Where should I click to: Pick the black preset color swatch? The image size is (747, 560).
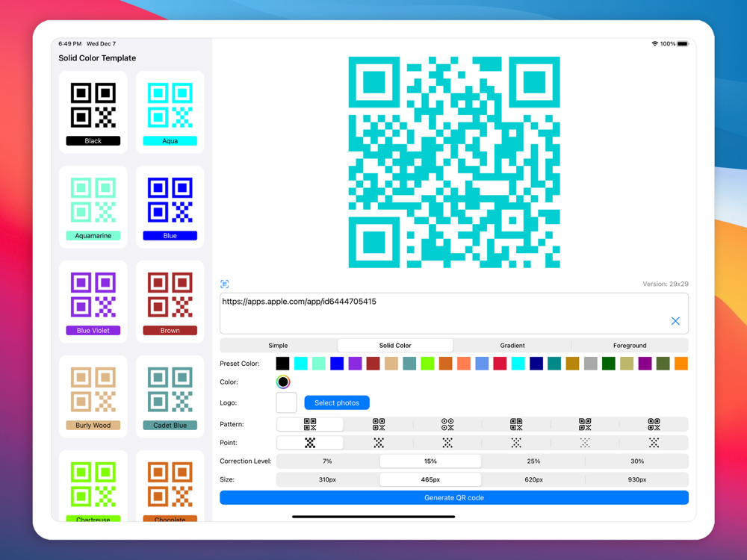point(282,364)
